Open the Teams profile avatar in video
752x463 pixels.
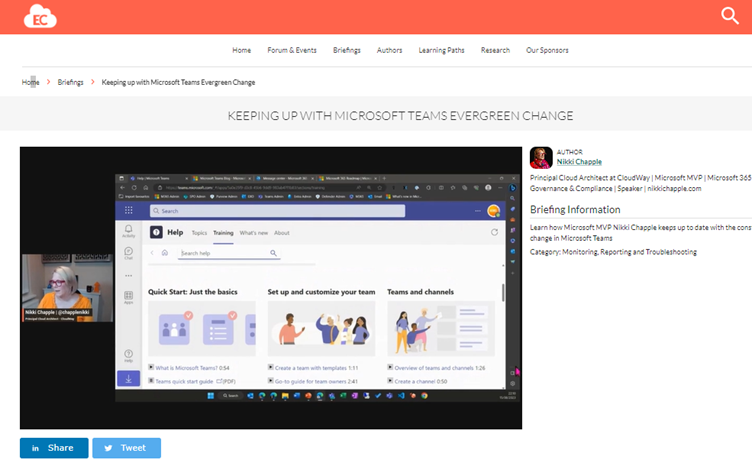click(493, 211)
